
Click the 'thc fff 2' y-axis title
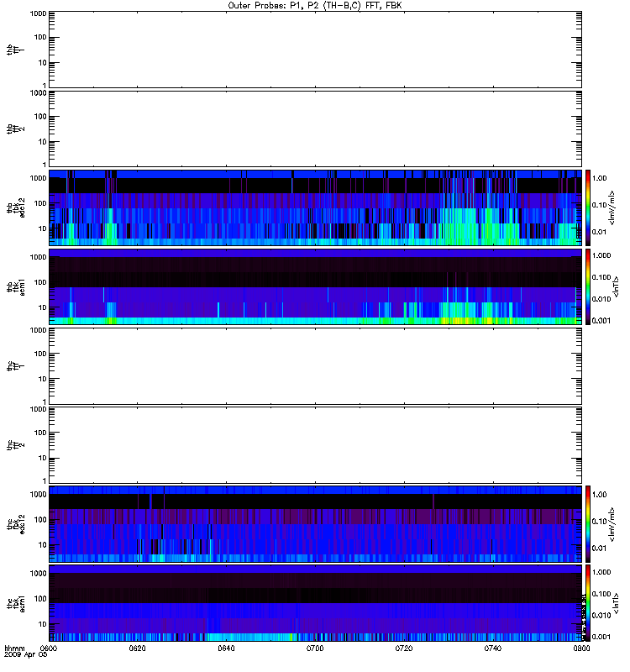tap(16, 445)
